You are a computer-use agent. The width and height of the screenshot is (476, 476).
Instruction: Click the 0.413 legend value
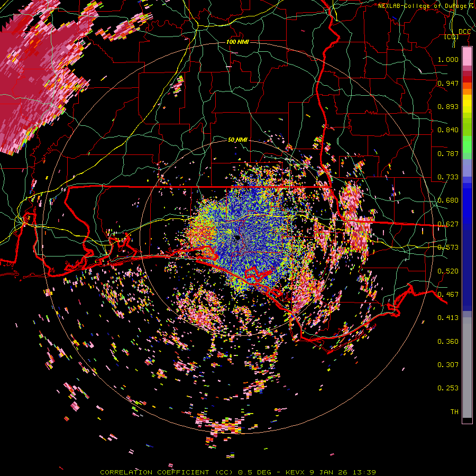[448, 318]
